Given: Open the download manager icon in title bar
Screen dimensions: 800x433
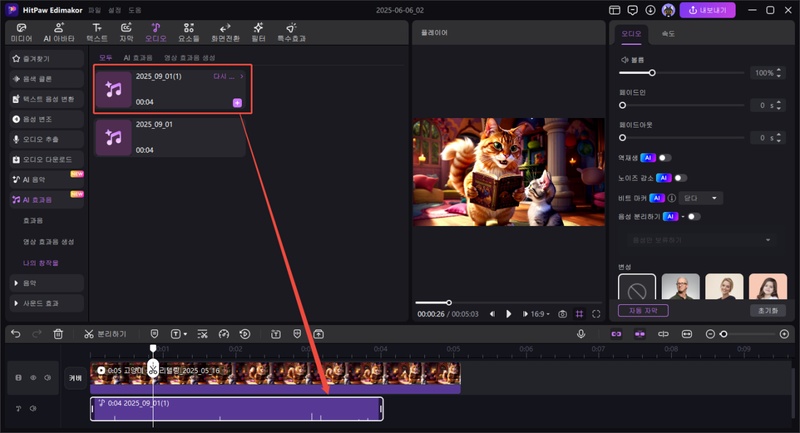Looking at the screenshot, I should (x=650, y=10).
